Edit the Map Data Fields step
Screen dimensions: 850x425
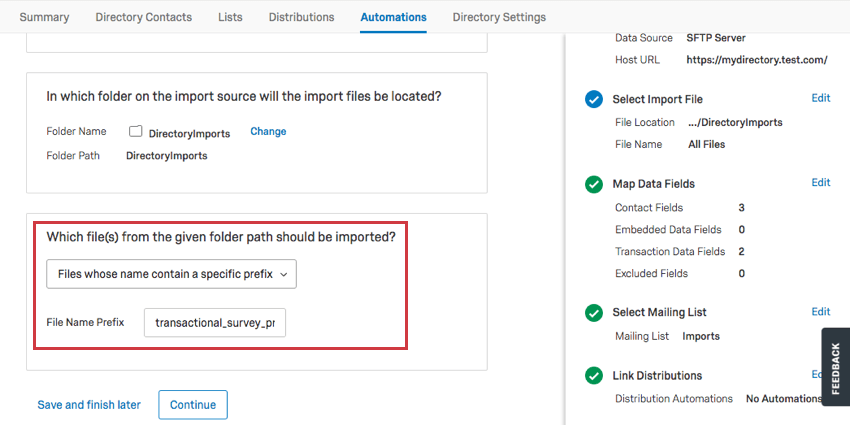(x=821, y=183)
